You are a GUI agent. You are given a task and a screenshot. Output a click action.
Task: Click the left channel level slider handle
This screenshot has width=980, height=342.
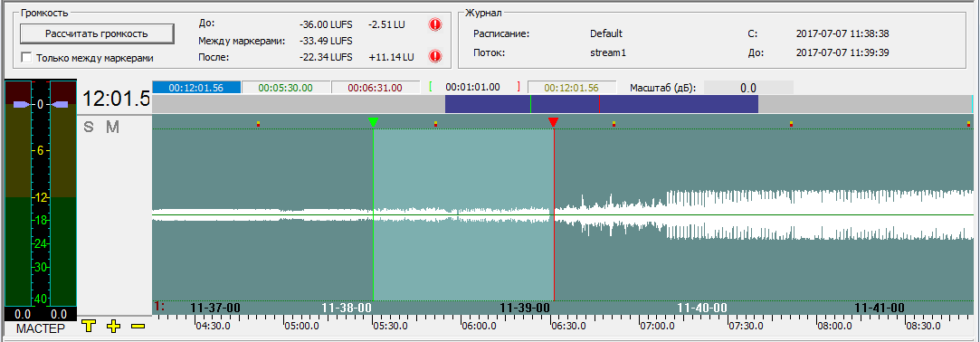tap(22, 105)
